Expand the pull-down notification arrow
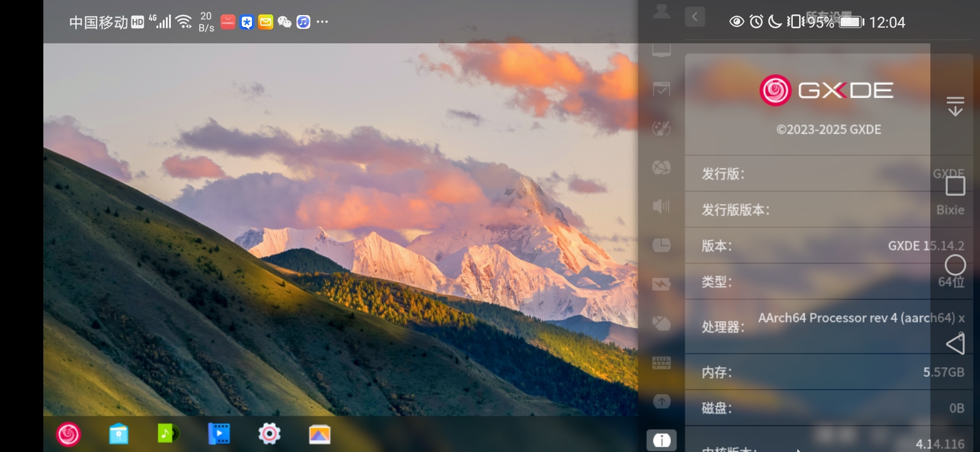 [x=955, y=106]
